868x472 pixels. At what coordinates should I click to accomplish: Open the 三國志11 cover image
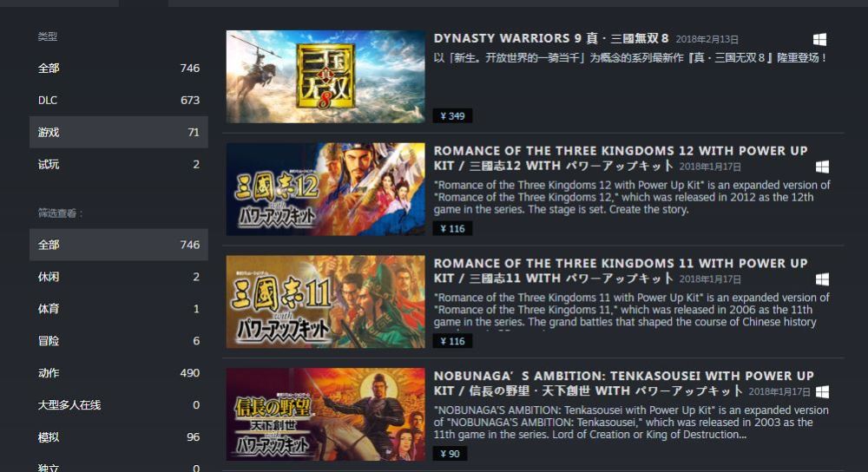(x=325, y=302)
